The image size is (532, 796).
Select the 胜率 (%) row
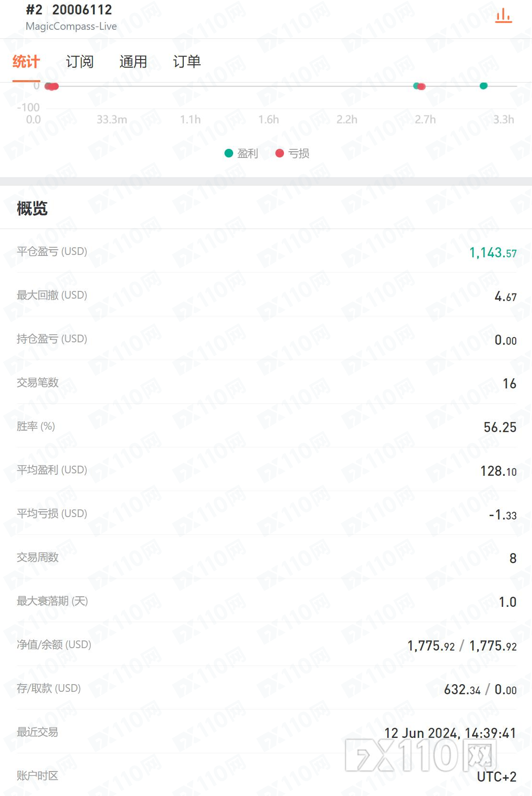pos(266,426)
